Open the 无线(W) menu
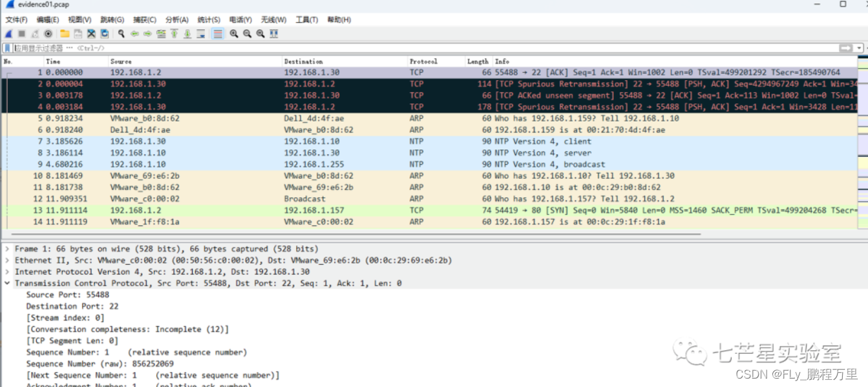868x387 pixels. (x=274, y=20)
